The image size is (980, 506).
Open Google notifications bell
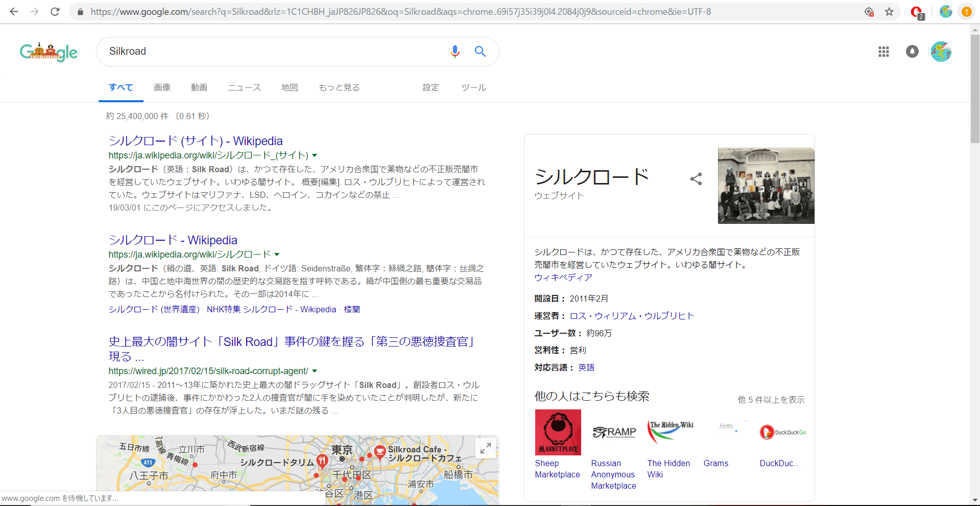pyautogui.click(x=912, y=52)
